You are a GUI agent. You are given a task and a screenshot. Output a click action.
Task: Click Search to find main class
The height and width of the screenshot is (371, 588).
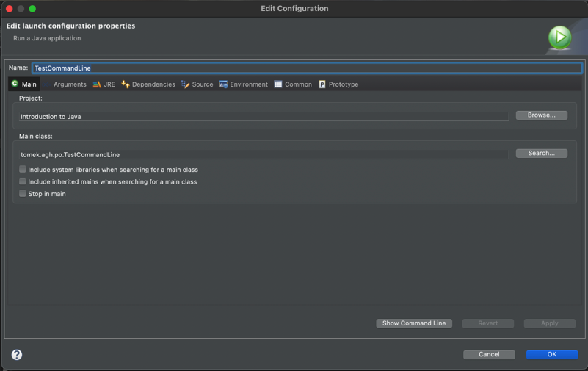(541, 154)
